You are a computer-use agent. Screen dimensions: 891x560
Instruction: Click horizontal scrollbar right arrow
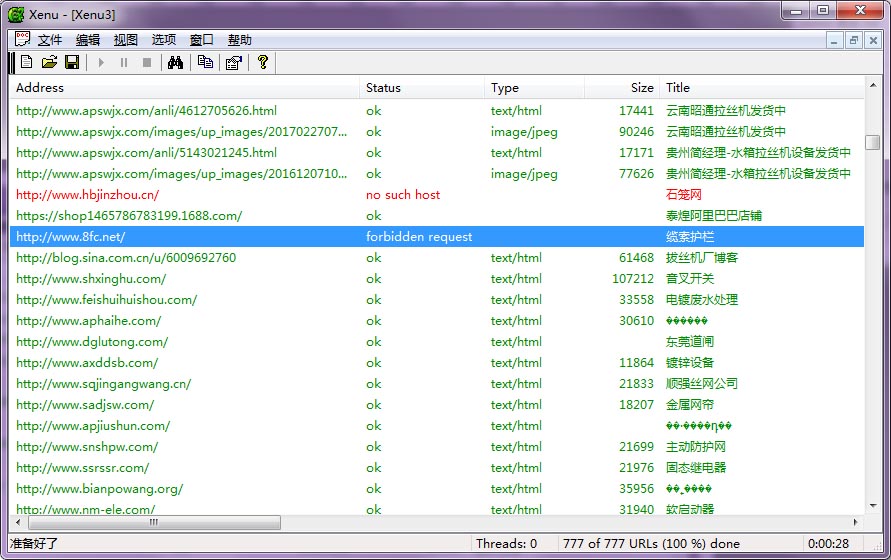coord(856,522)
